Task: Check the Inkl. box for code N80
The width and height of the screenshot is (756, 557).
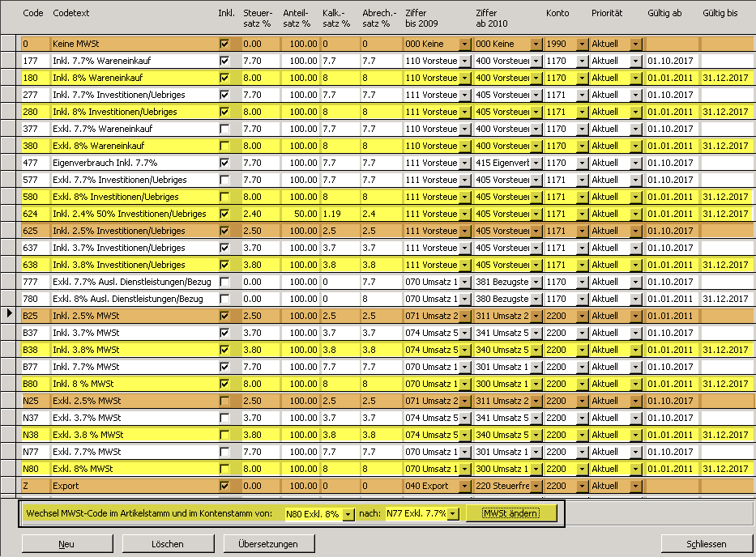Action: [224, 469]
